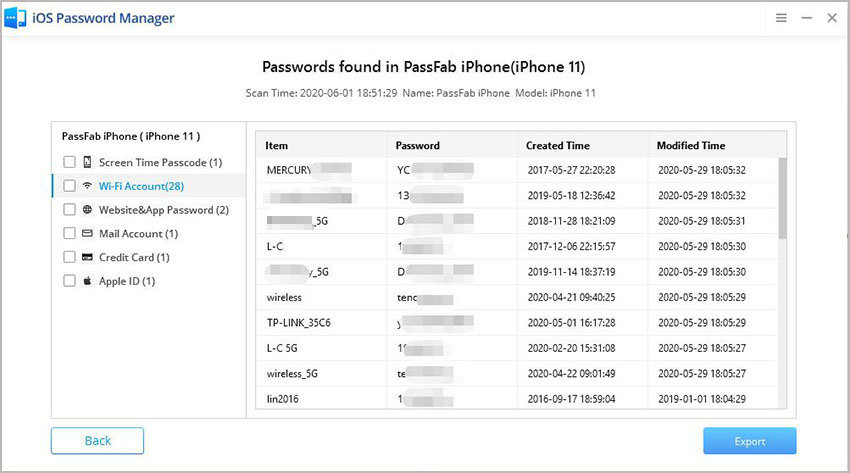Screen dimensions: 850x473
Task: Open the Mail Account (1) category
Action: [138, 234]
